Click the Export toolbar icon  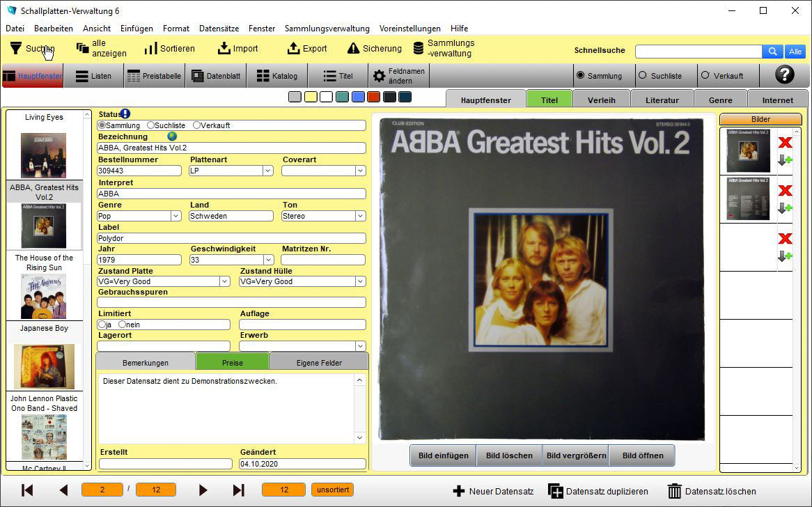pos(293,49)
